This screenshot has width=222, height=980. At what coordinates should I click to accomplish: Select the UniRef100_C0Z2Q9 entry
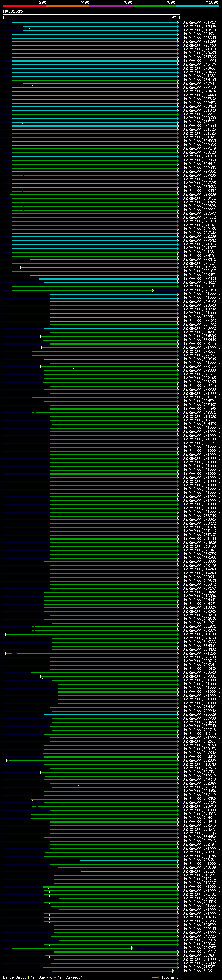tap(199, 237)
